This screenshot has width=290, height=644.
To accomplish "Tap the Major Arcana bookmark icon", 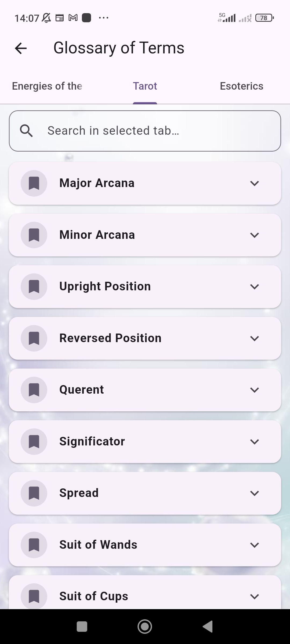I will (x=34, y=183).
